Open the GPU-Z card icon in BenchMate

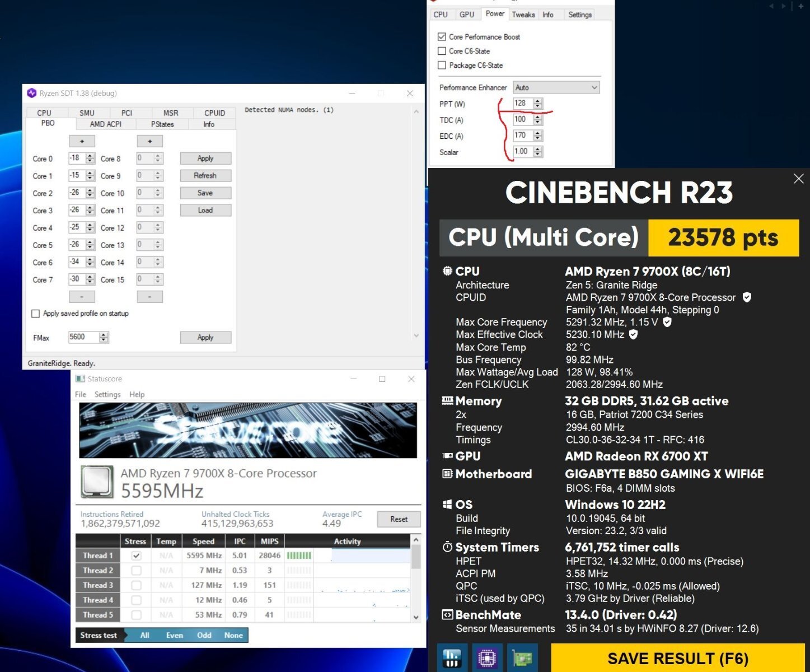(522, 657)
